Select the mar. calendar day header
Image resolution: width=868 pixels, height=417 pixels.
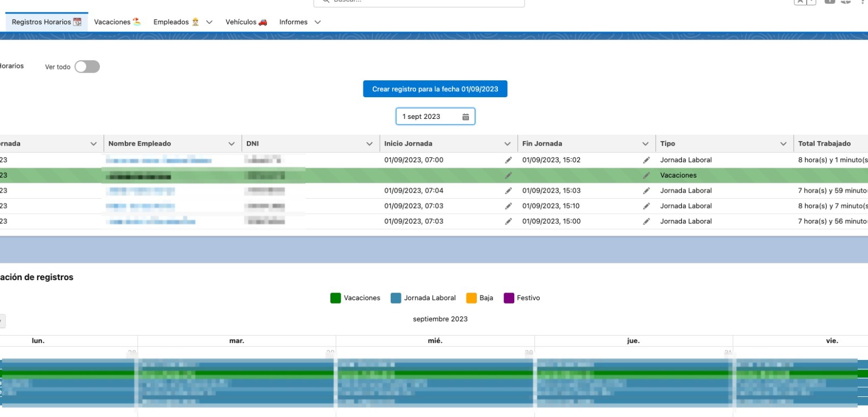237,341
